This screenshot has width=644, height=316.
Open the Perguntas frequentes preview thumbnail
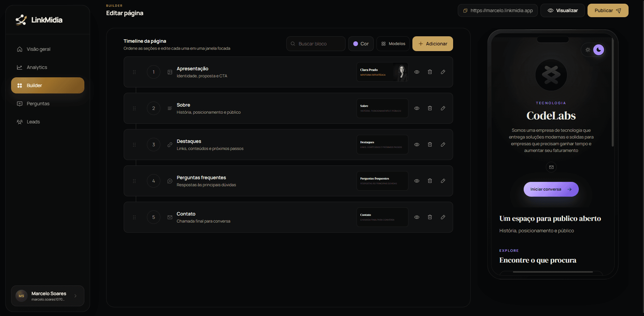[x=383, y=181]
